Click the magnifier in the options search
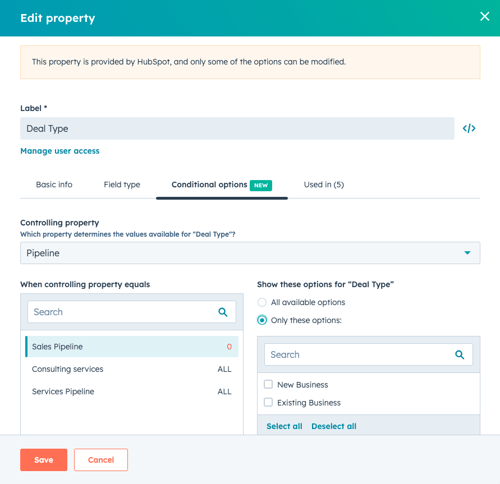This screenshot has height=484, width=500. (459, 355)
